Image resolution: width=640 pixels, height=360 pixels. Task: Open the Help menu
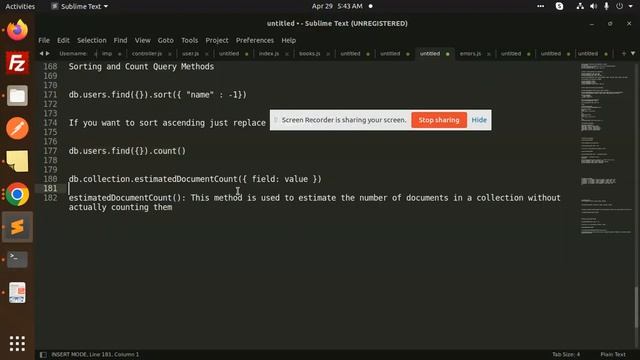(288, 40)
